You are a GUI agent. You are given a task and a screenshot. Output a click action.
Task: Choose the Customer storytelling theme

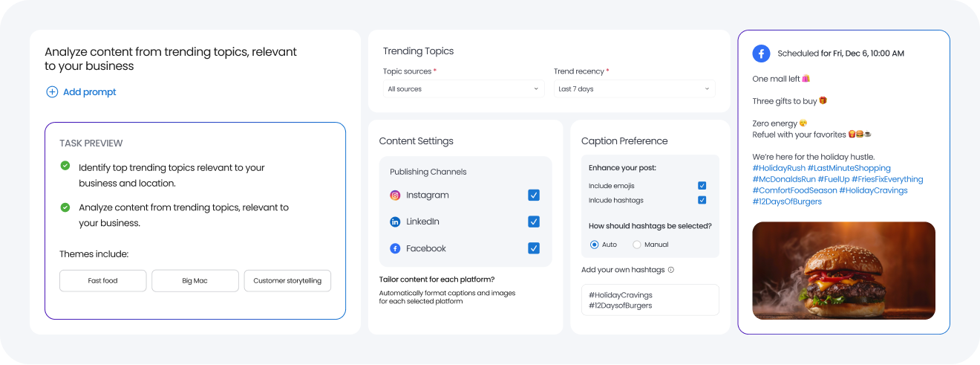[287, 281]
